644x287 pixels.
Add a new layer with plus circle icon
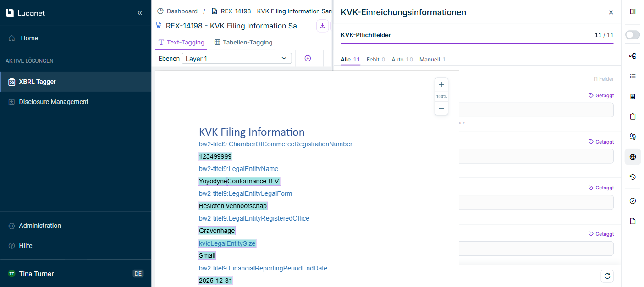tap(308, 58)
